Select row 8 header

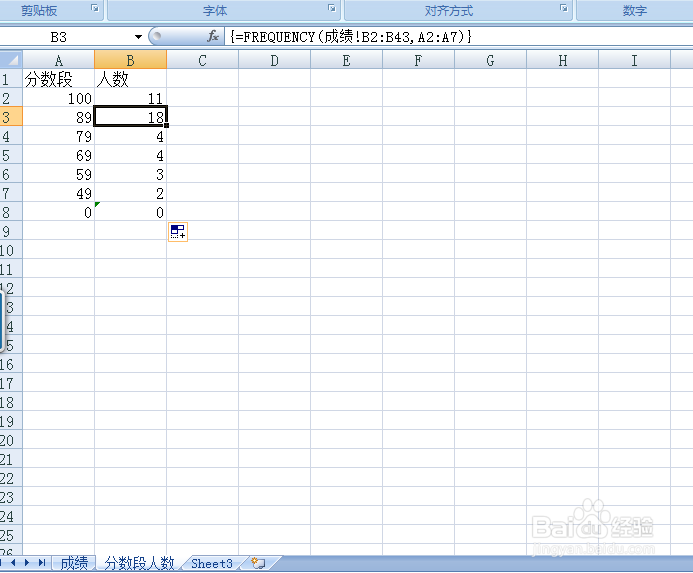pos(11,212)
